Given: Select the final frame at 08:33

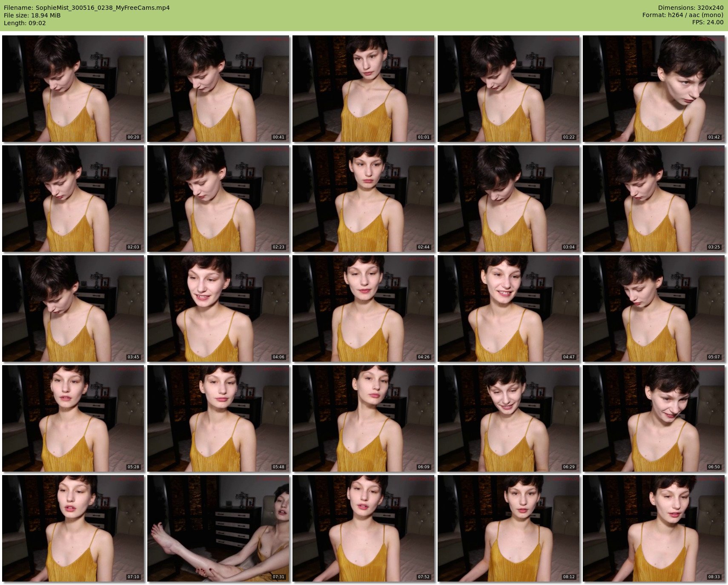Looking at the screenshot, I should pyautogui.click(x=653, y=528).
